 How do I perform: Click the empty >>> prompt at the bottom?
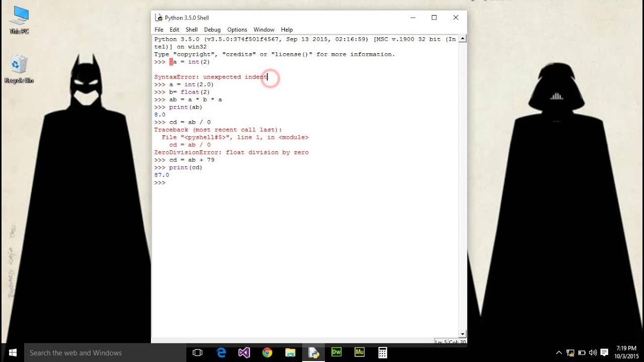click(x=159, y=183)
